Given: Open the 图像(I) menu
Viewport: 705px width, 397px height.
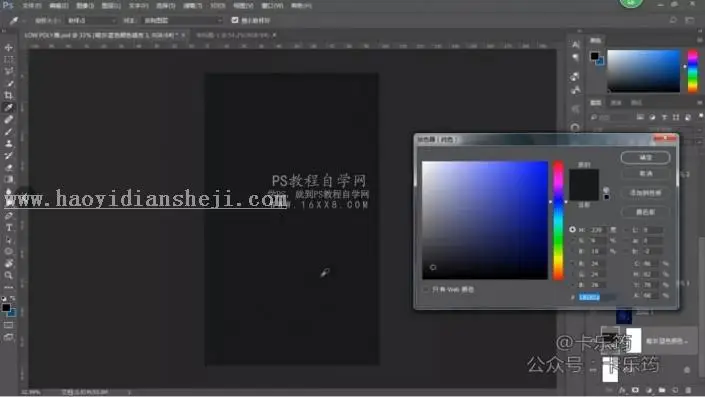Looking at the screenshot, I should [x=85, y=6].
